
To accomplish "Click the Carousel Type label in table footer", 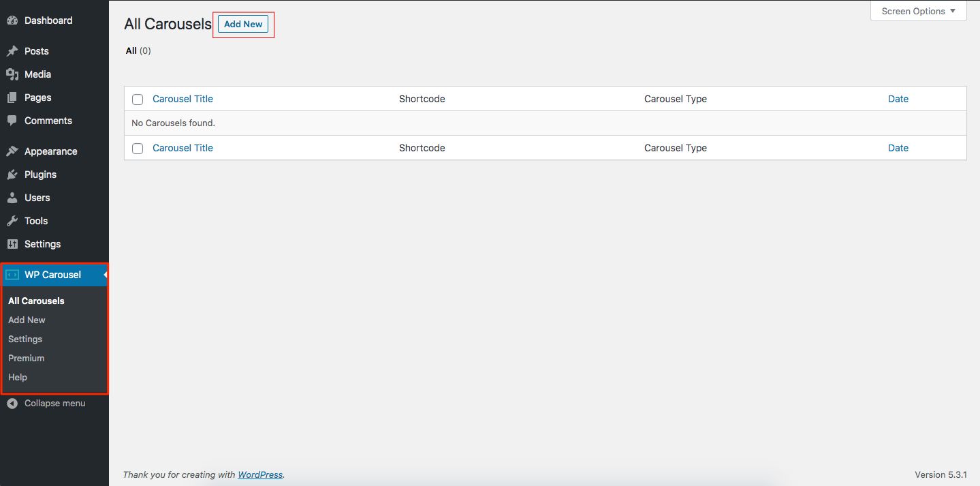I will coord(676,148).
